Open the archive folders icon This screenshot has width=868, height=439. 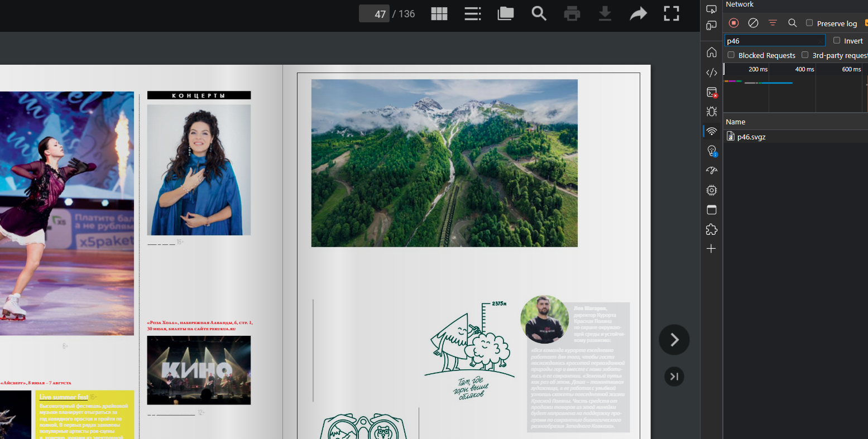point(505,14)
